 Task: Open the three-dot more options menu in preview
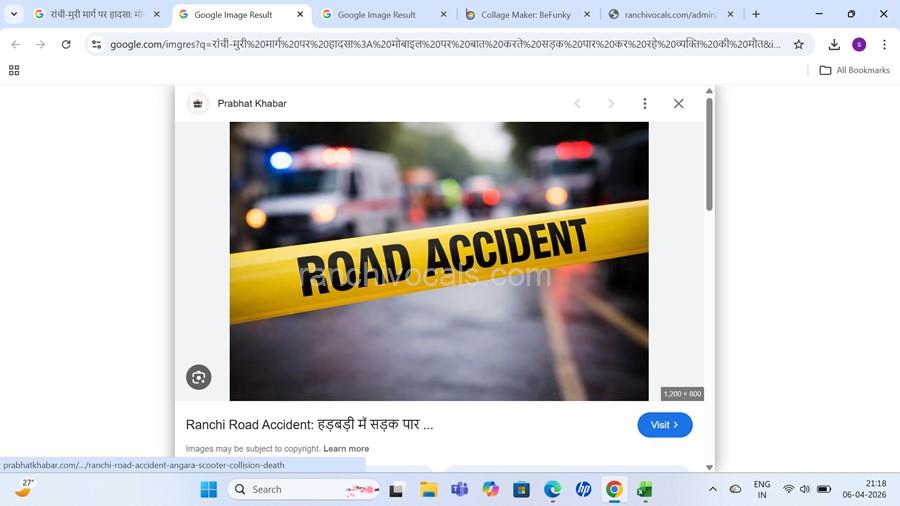click(x=645, y=104)
